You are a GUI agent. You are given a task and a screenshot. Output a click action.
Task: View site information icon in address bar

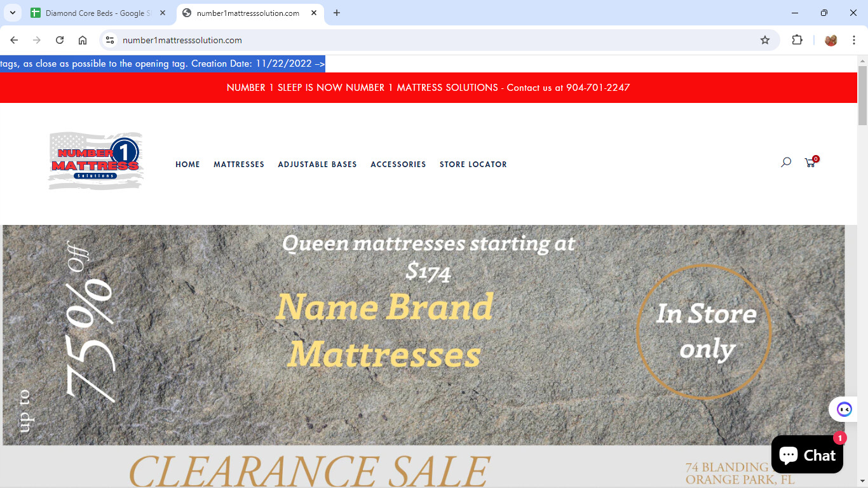pyautogui.click(x=110, y=40)
